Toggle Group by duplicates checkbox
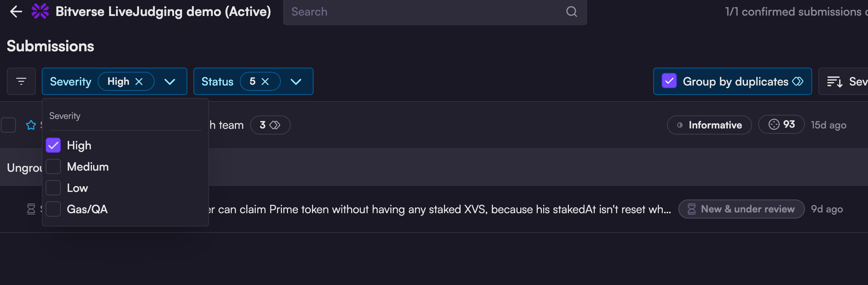 point(669,81)
